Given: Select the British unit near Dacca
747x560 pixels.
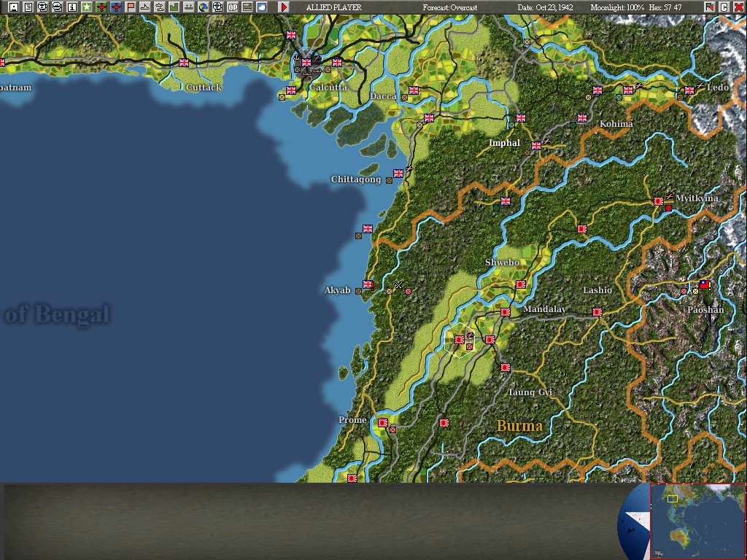Looking at the screenshot, I should click(414, 90).
